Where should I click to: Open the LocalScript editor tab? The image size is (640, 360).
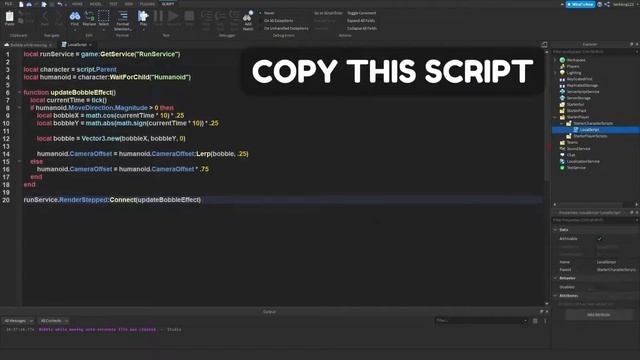point(77,44)
